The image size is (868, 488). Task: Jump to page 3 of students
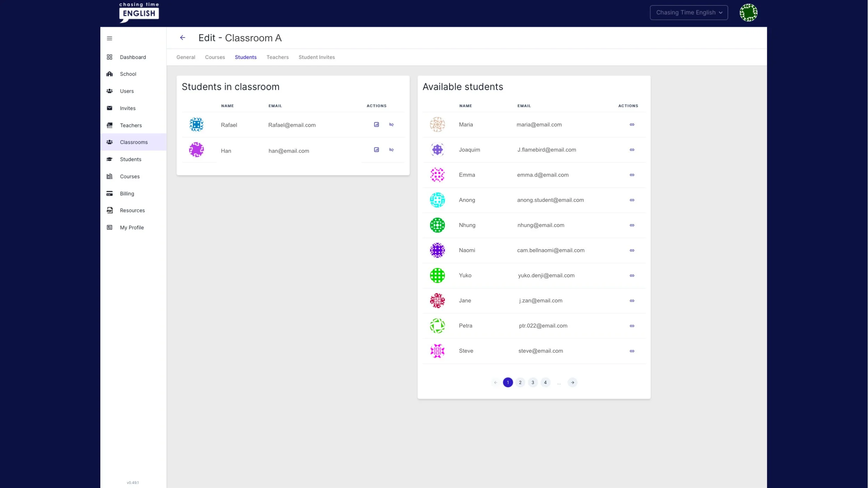coord(533,382)
